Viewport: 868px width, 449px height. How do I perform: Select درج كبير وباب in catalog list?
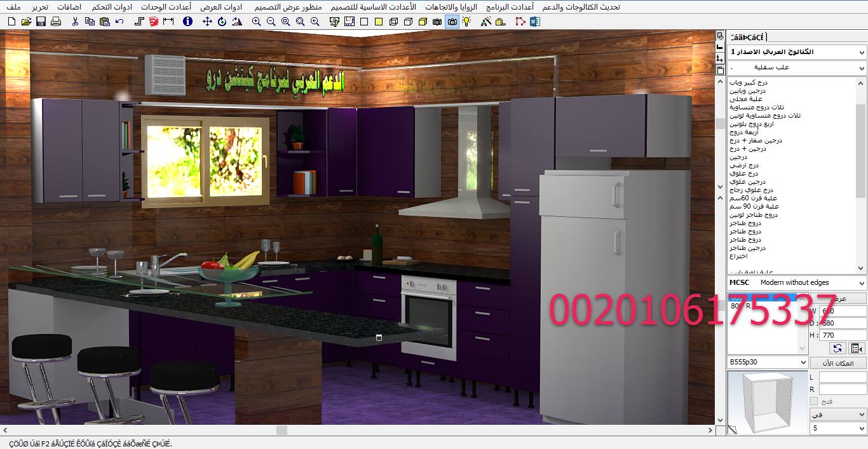[749, 83]
